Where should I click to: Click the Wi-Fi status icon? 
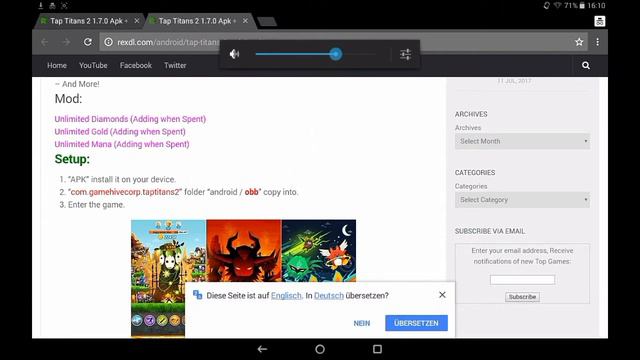[x=557, y=5]
